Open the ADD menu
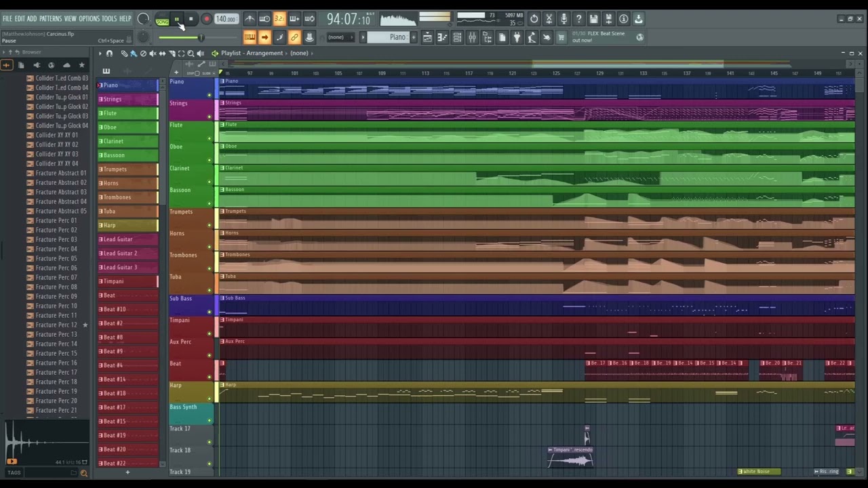868x488 pixels. pos(32,18)
